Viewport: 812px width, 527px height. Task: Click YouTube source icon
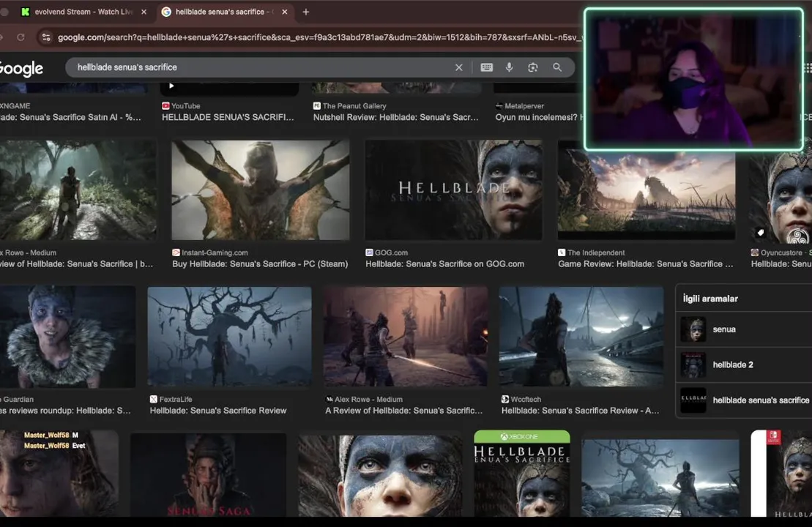(x=165, y=105)
